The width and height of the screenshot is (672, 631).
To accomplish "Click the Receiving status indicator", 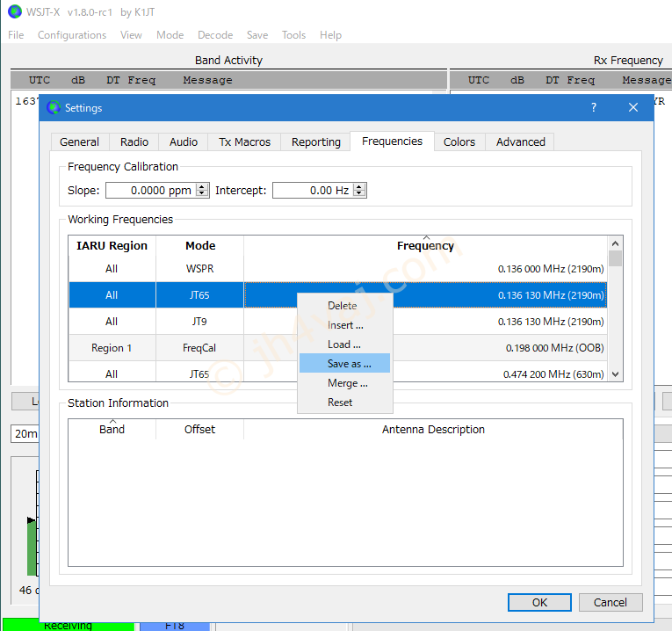I will [x=69, y=626].
